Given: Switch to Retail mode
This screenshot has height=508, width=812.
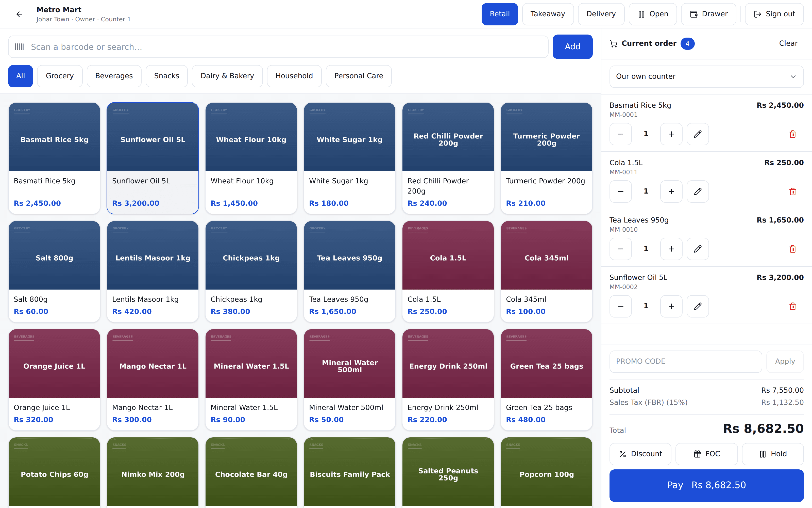Looking at the screenshot, I should [x=500, y=14].
